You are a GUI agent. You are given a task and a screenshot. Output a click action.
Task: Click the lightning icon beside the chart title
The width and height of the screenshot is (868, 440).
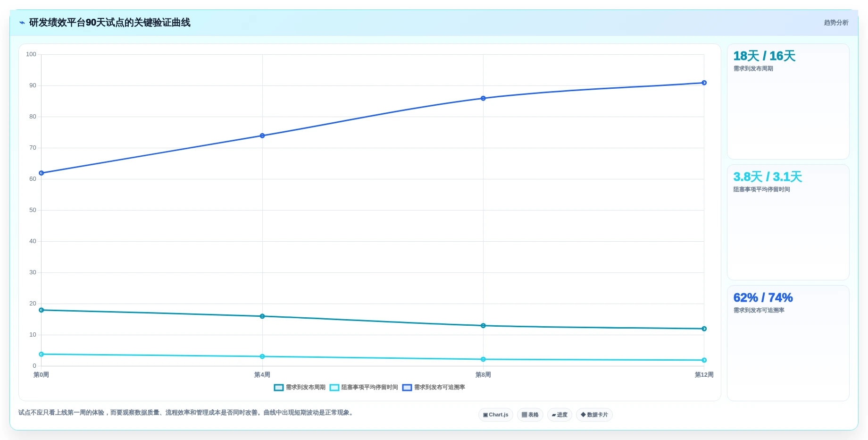[22, 23]
